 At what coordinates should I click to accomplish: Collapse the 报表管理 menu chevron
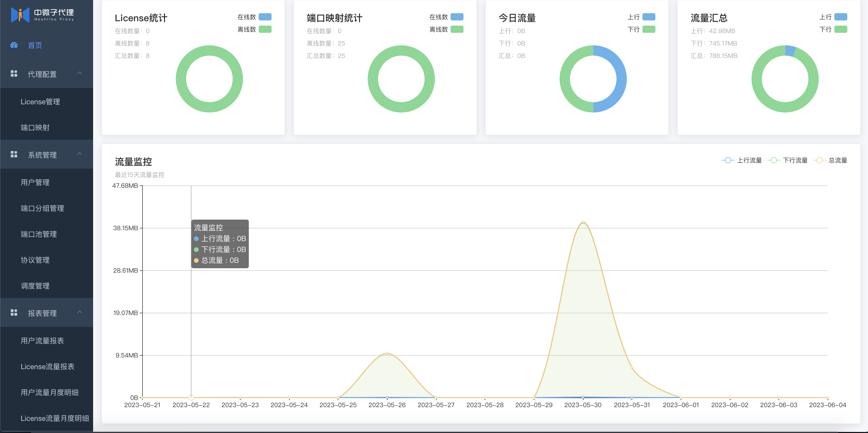click(79, 312)
